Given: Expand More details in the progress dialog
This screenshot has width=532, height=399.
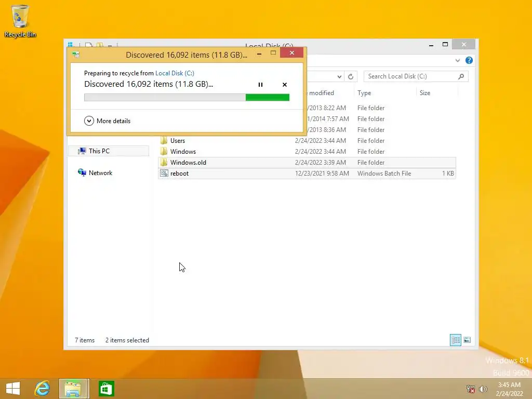Looking at the screenshot, I should pos(107,121).
